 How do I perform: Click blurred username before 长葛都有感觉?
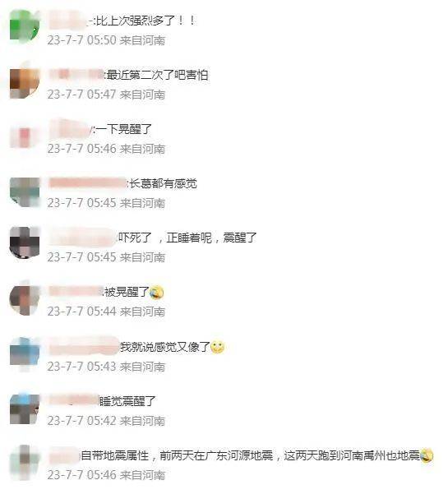88,183
